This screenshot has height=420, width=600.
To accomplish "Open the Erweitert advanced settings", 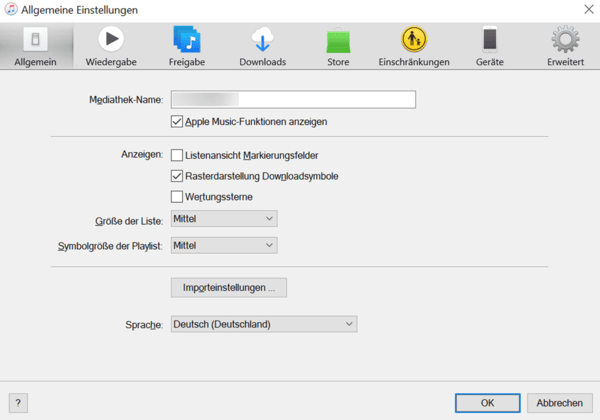I will tap(566, 46).
